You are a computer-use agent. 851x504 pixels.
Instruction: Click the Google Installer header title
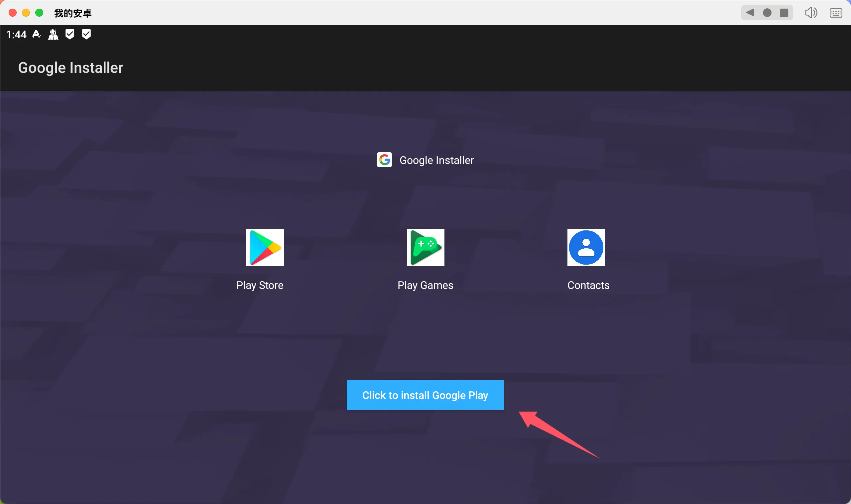[70, 67]
